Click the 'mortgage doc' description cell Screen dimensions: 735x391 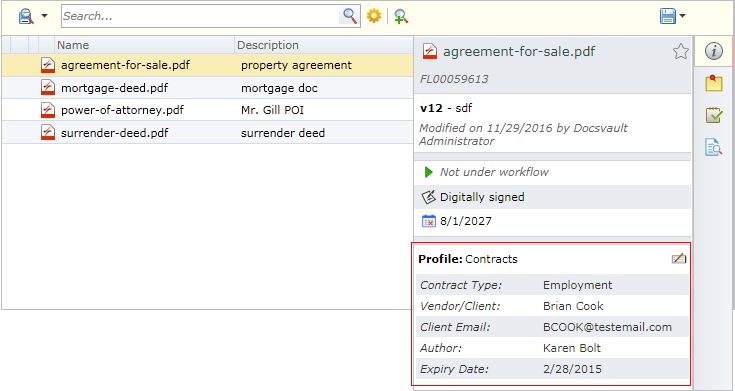279,88
